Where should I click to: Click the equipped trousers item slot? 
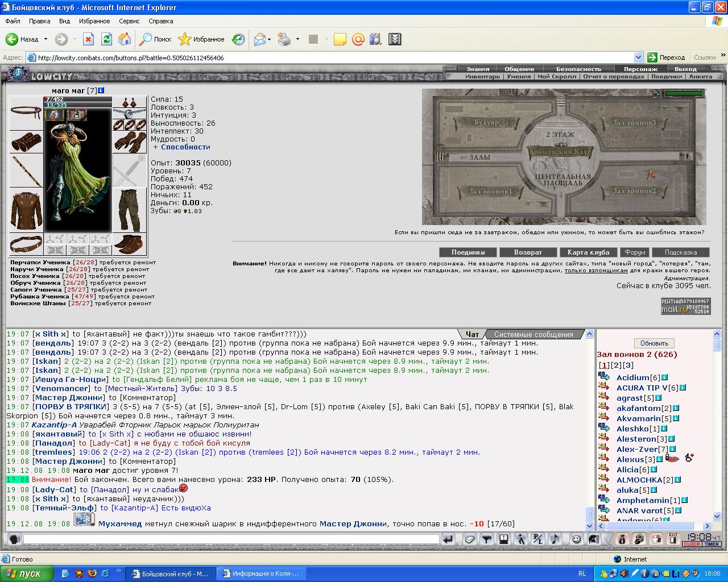(129, 210)
